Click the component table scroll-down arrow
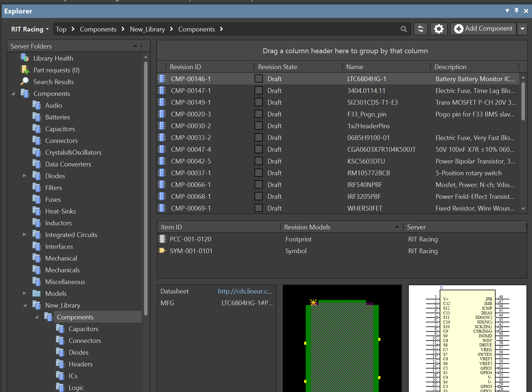 [523, 208]
